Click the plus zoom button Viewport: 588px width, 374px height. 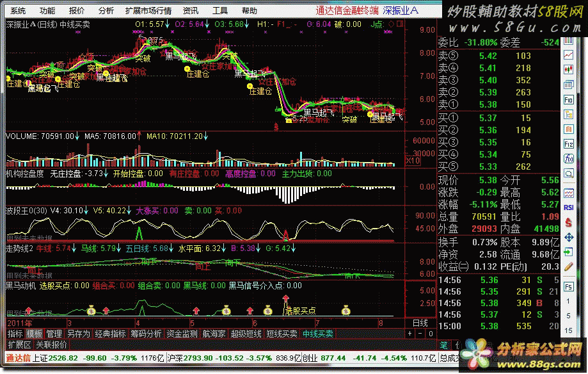click(410, 334)
